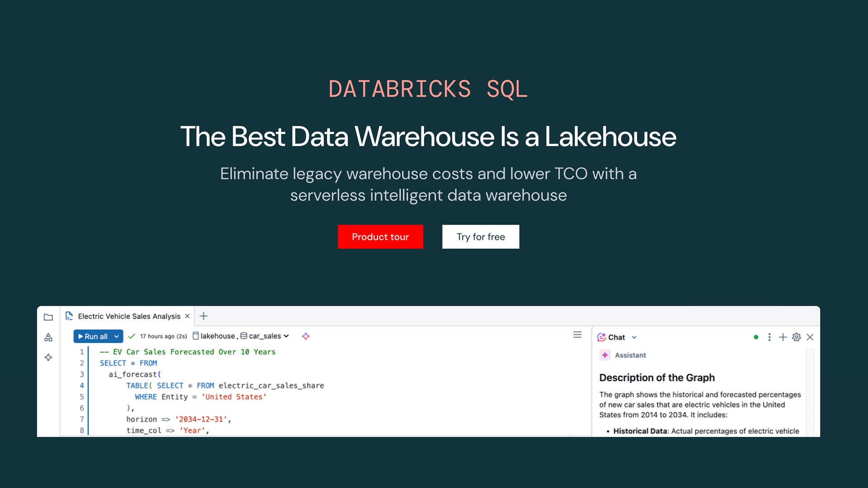Close the Chat assistant panel
The image size is (868, 488).
point(810,337)
